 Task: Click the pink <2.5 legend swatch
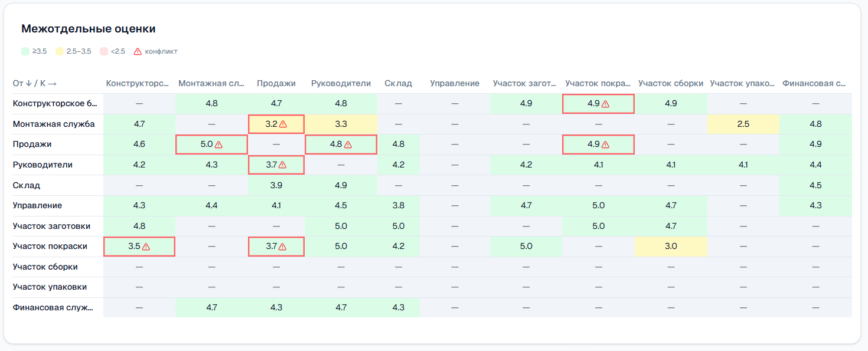(x=104, y=51)
